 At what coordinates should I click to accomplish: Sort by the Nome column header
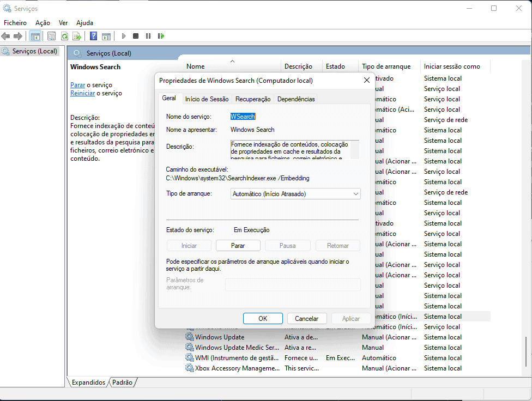(232, 66)
